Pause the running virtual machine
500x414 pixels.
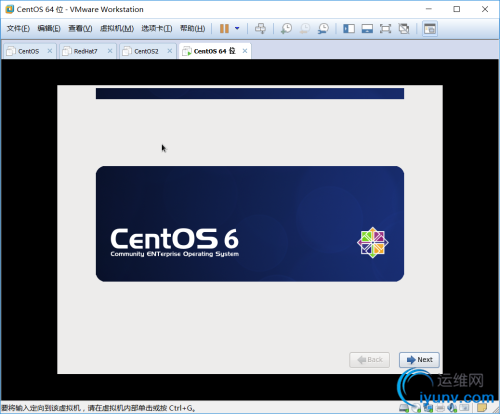224,29
